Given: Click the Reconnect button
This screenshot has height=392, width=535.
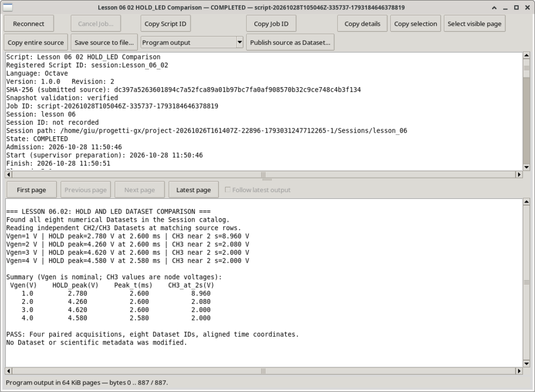Looking at the screenshot, I should click(29, 24).
